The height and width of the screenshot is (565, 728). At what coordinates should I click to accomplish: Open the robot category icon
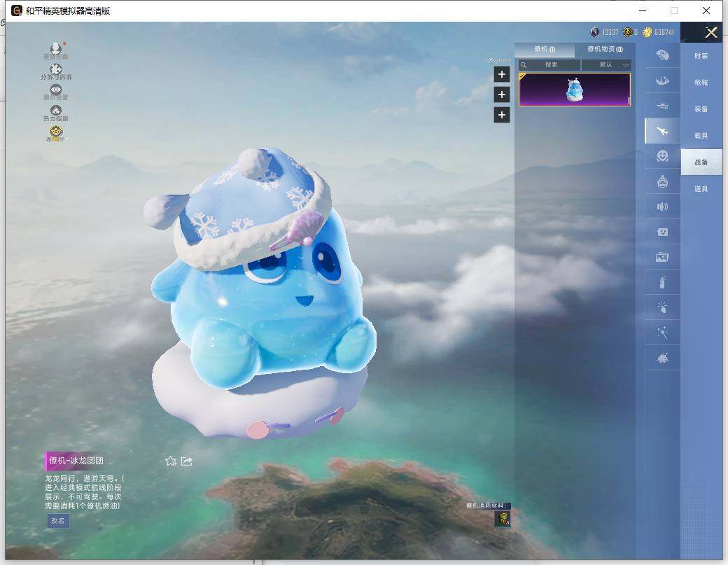tap(662, 181)
